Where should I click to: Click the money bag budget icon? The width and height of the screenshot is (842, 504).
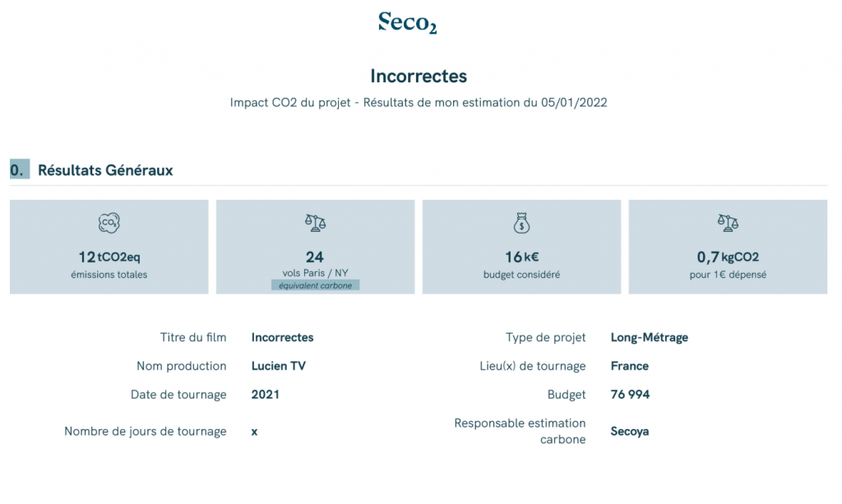coord(521,223)
